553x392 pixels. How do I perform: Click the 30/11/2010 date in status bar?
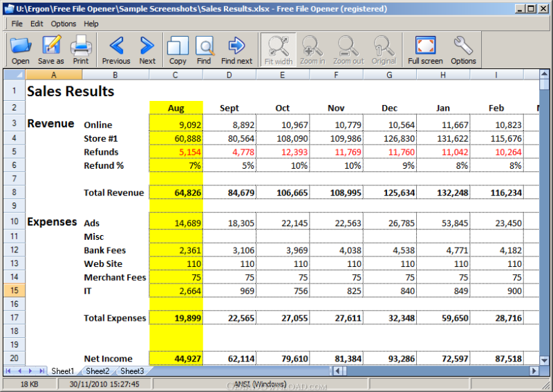(104, 384)
